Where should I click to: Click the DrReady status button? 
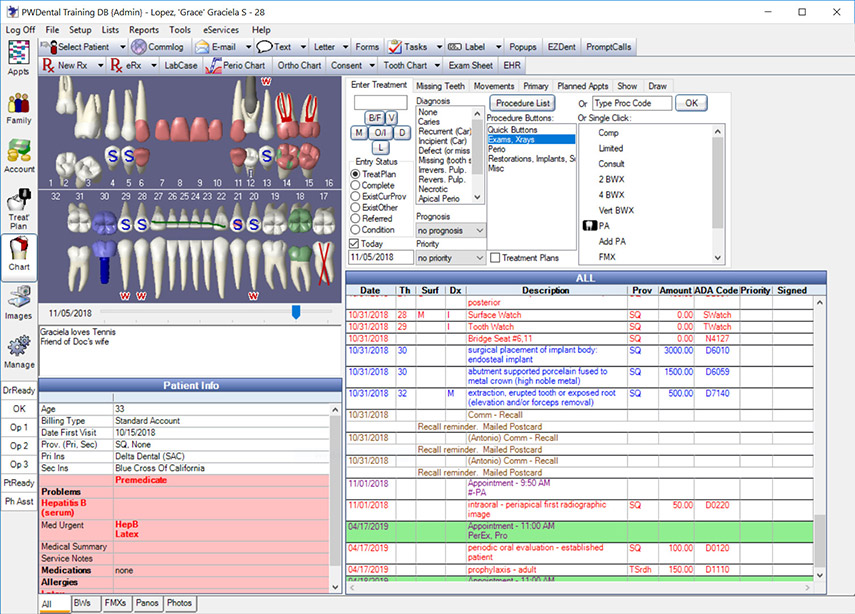click(19, 390)
